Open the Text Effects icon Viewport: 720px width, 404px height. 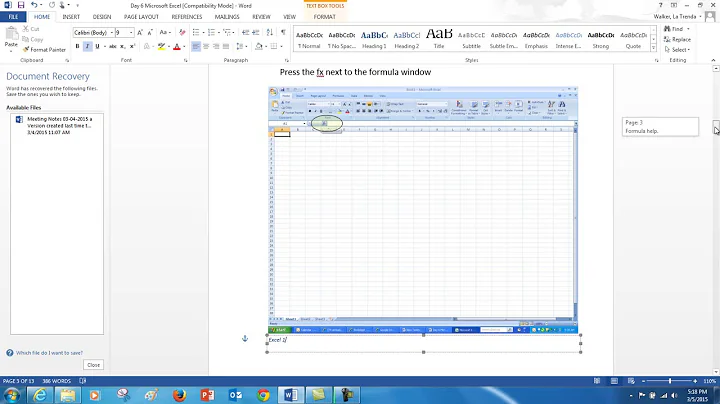point(147,46)
